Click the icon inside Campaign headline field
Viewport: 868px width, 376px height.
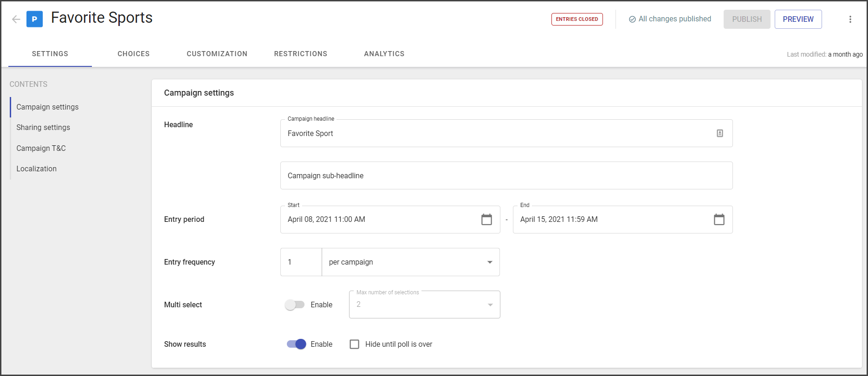(x=720, y=133)
